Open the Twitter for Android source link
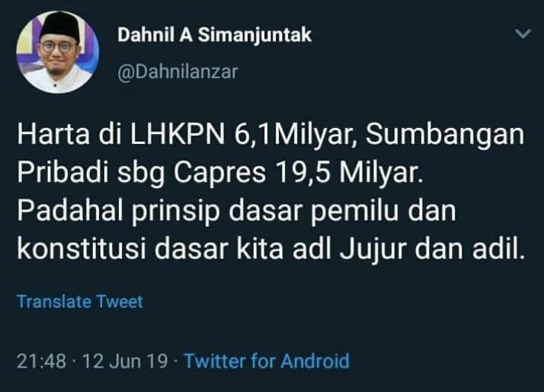The width and height of the screenshot is (544, 392). (x=267, y=361)
